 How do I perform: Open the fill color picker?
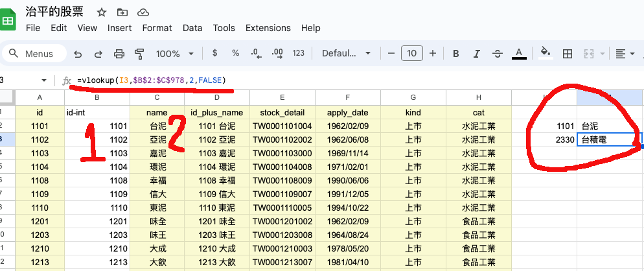[546, 54]
